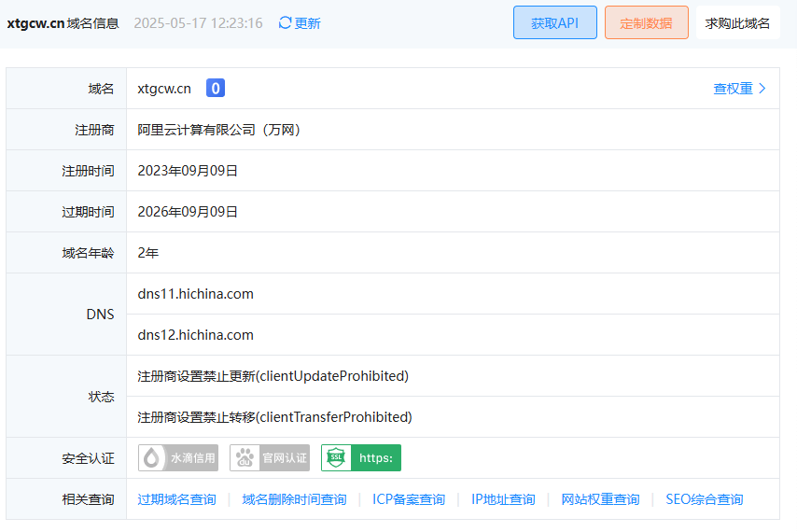Click the 定制数据 button

click(x=647, y=22)
